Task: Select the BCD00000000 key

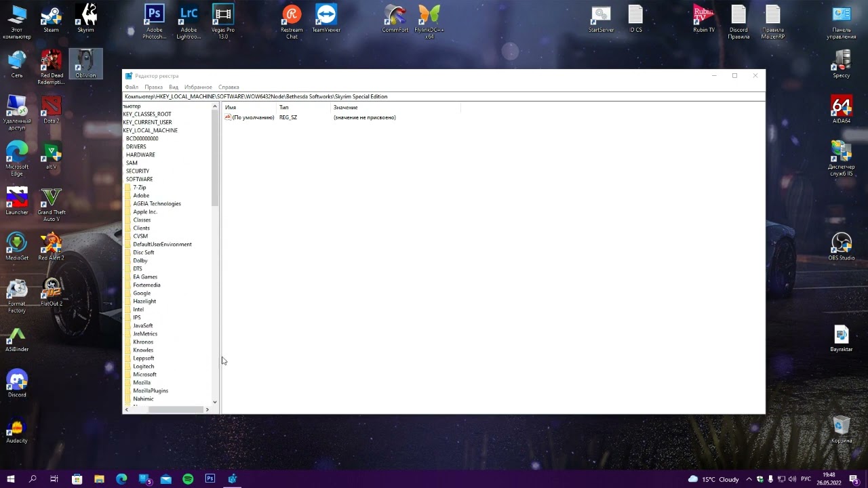Action: click(142, 138)
